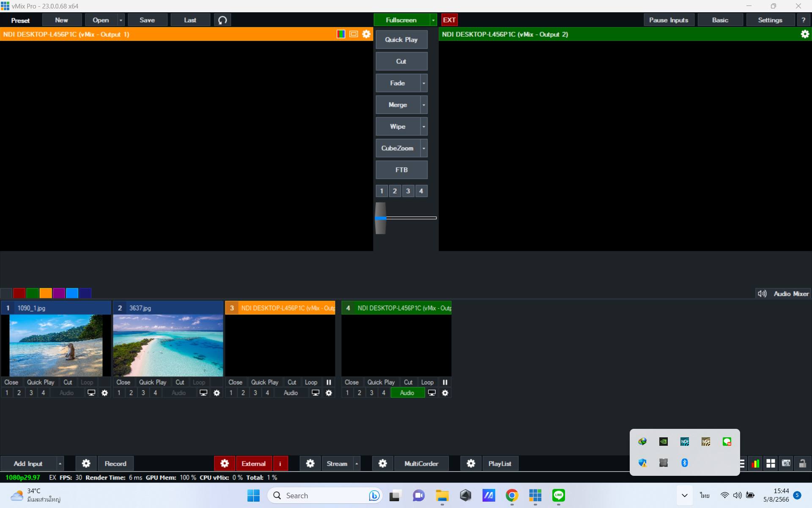Open MultiCorder settings gear icon
Image resolution: width=812 pixels, height=508 pixels.
pos(382,464)
